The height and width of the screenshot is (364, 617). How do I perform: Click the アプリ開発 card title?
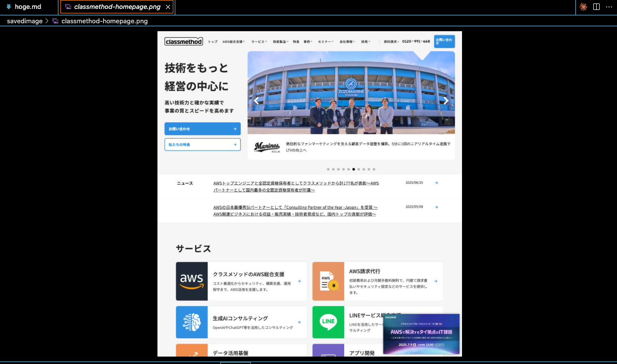(362, 353)
